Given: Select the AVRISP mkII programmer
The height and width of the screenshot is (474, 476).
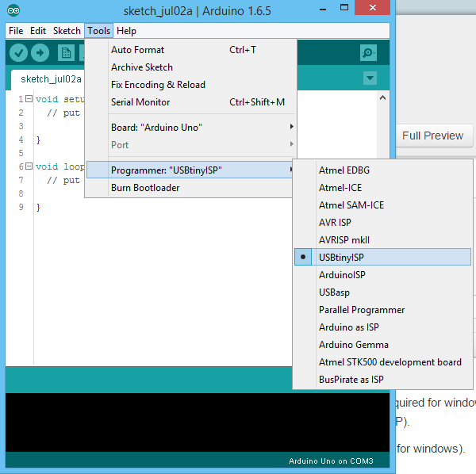Looking at the screenshot, I should pyautogui.click(x=383, y=240).
